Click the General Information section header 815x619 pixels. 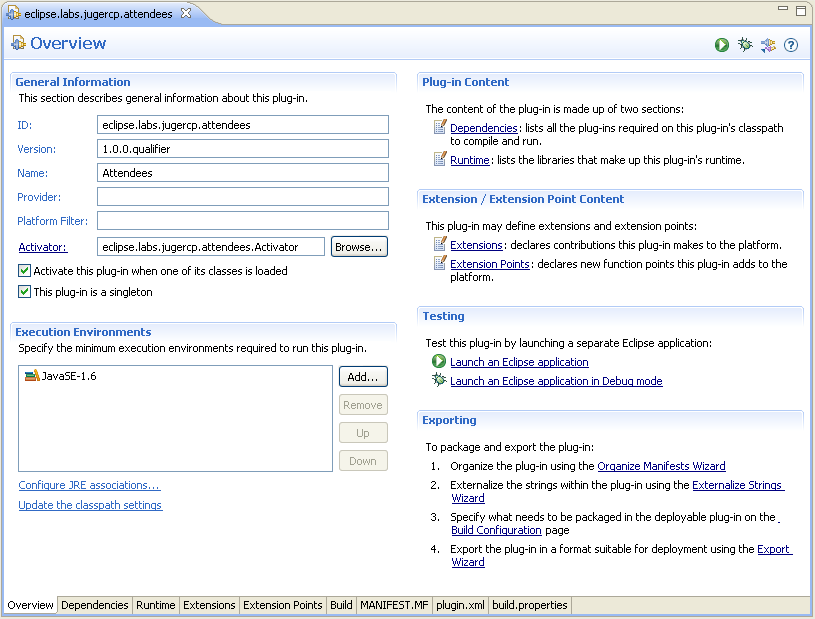click(x=73, y=82)
